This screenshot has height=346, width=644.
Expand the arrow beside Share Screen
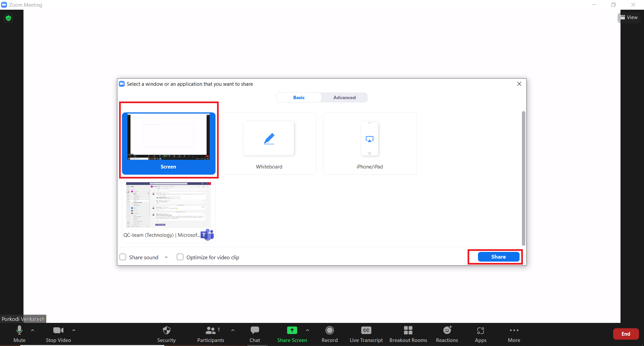[x=308, y=330]
